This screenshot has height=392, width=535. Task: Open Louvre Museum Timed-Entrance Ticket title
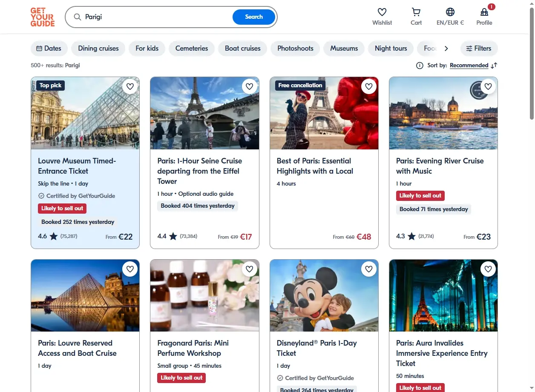(x=77, y=166)
